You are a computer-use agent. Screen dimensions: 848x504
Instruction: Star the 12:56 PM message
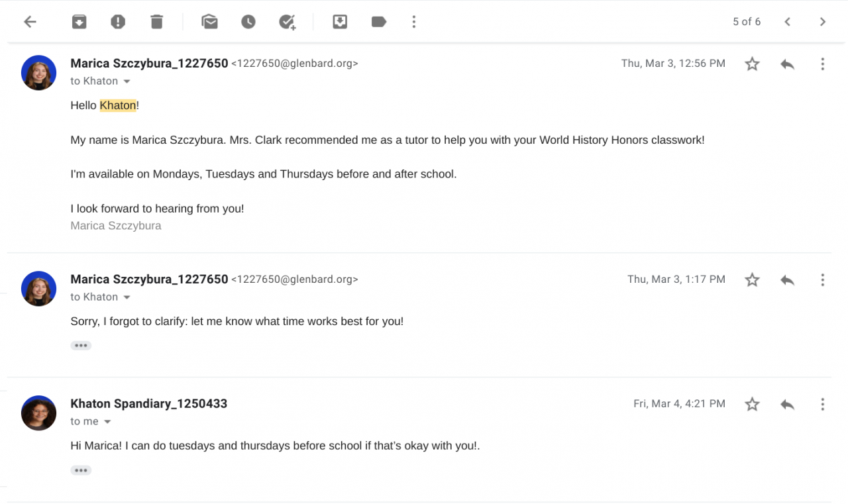tap(752, 64)
